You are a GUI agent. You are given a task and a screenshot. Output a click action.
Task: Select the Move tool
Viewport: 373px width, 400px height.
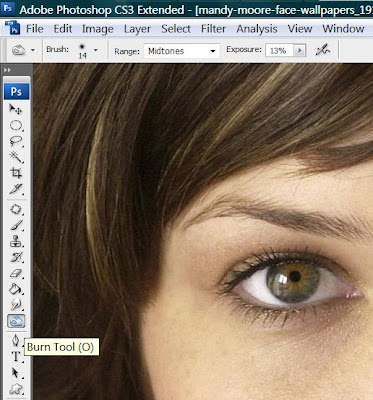click(x=16, y=109)
